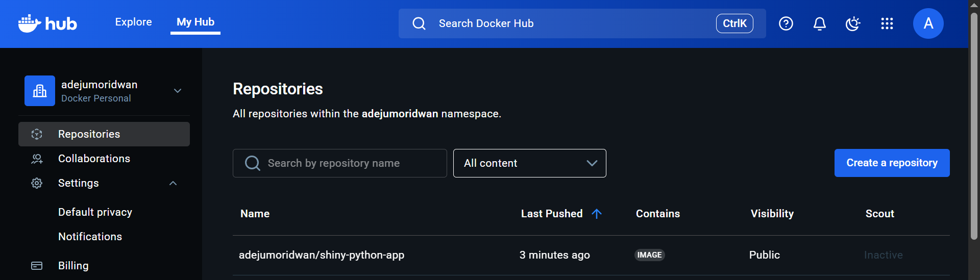
Task: Click the Last Pushed sort arrow icon
Action: [x=597, y=214]
